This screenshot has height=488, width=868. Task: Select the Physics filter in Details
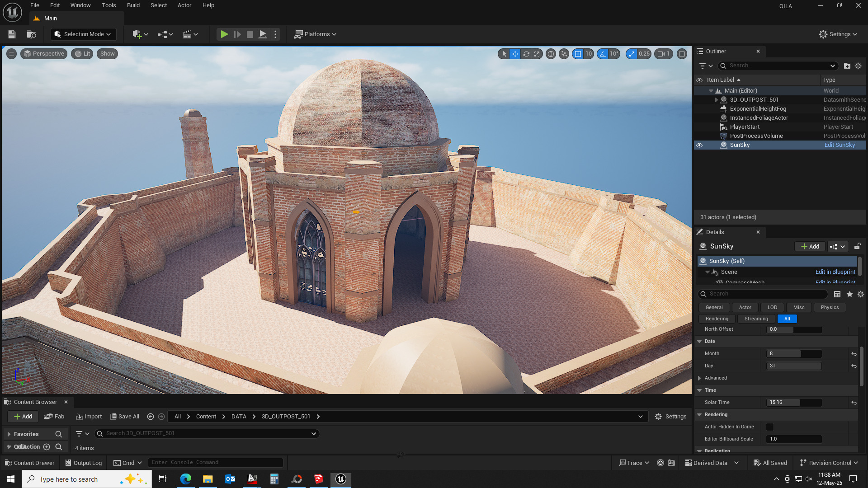pyautogui.click(x=830, y=308)
